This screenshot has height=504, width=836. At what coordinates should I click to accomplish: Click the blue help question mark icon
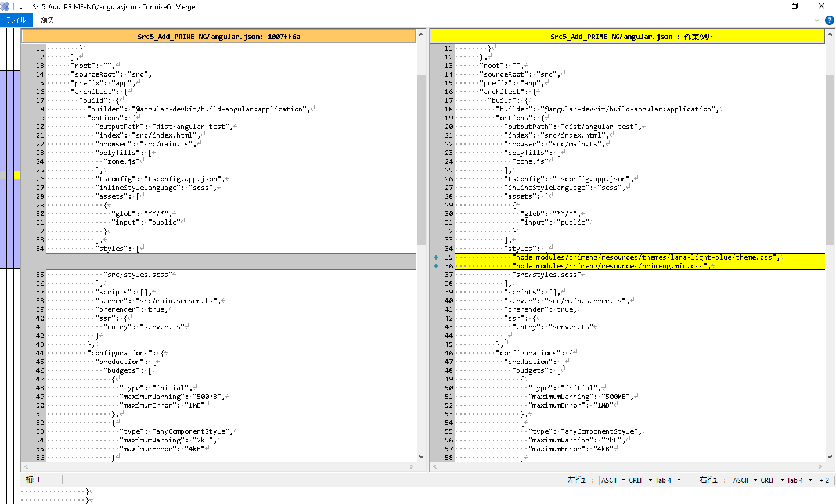click(x=830, y=20)
